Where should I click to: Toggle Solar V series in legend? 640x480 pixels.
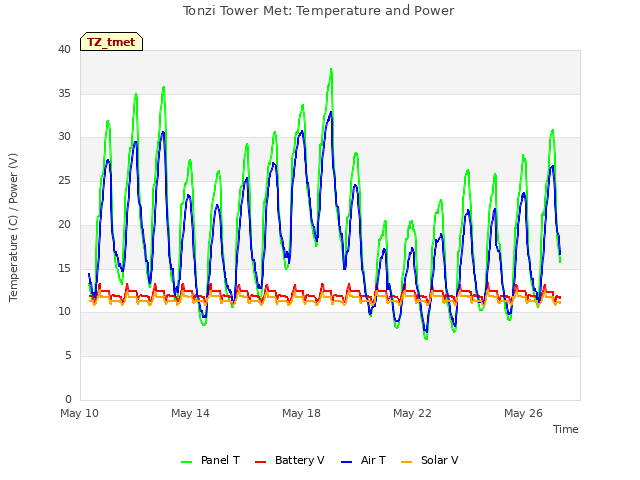tap(430, 460)
